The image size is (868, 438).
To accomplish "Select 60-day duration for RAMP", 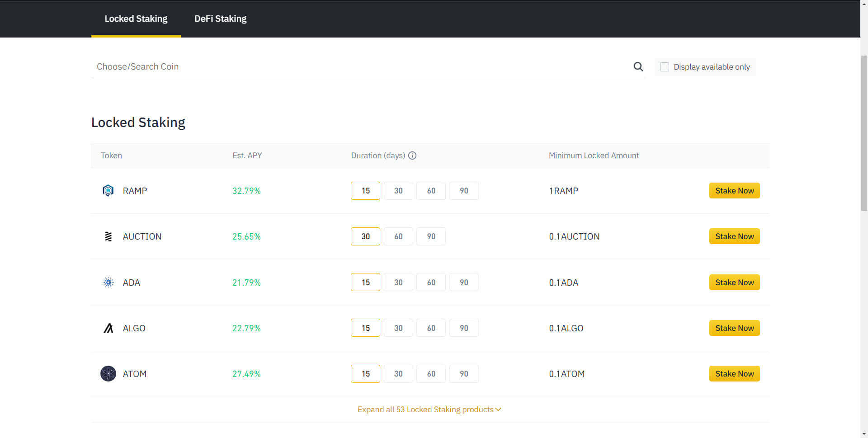I will pos(431,191).
